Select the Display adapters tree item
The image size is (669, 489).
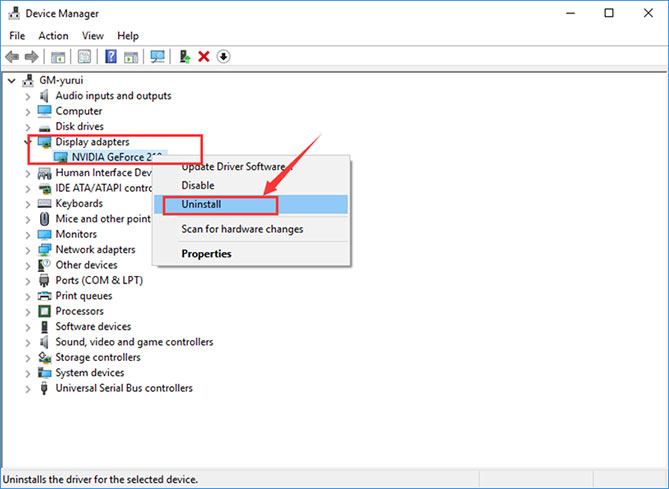coord(92,142)
